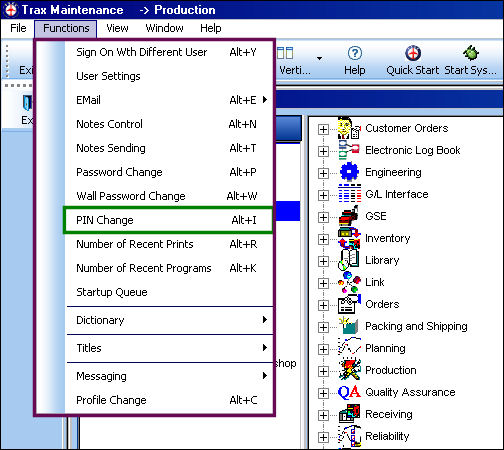Click the Reliability module icon
This screenshot has height=450, width=504.
tap(349, 436)
